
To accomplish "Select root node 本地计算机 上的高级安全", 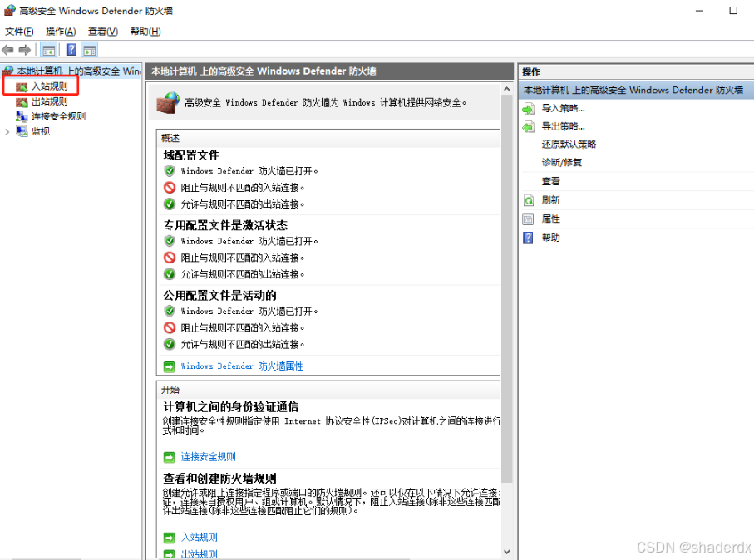I will click(79, 71).
